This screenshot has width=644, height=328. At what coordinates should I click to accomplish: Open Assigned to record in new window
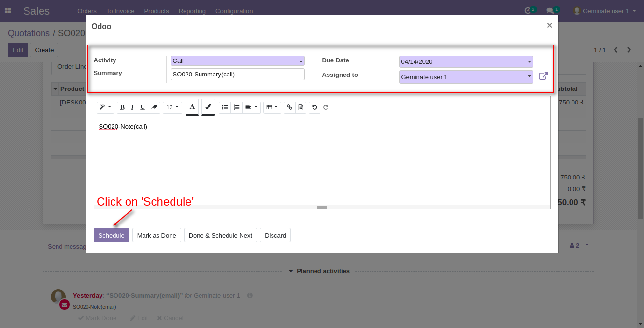544,76
